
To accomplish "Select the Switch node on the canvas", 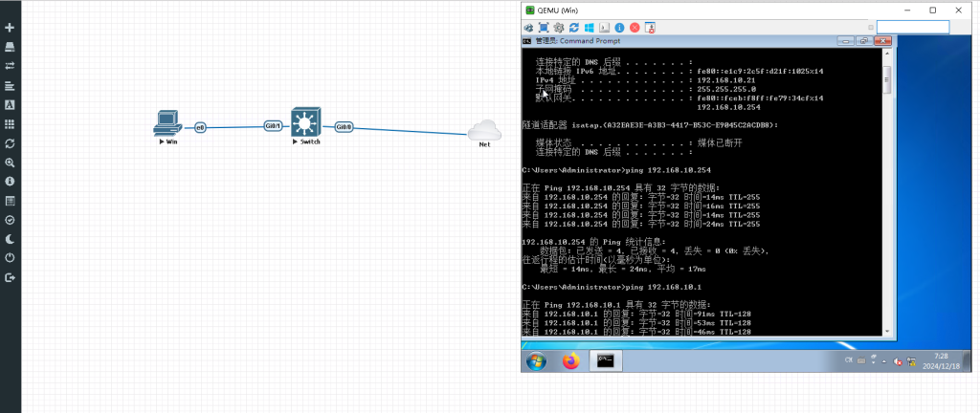I will (306, 122).
